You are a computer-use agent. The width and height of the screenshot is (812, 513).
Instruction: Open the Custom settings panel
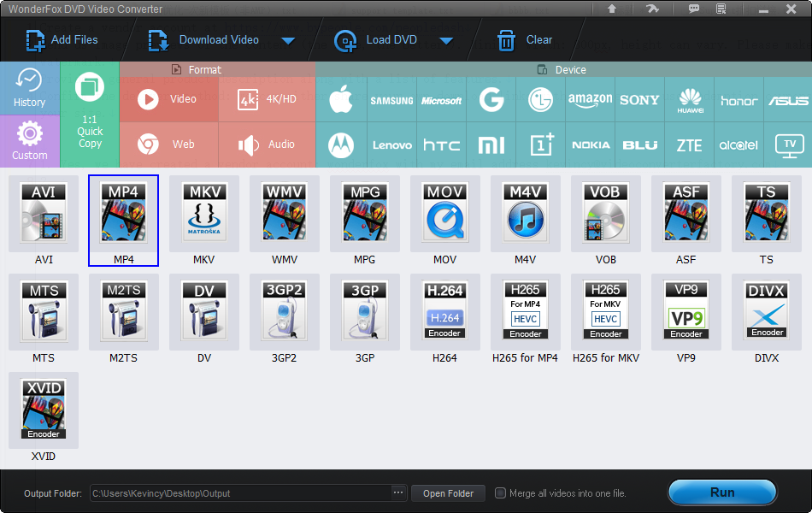point(30,141)
